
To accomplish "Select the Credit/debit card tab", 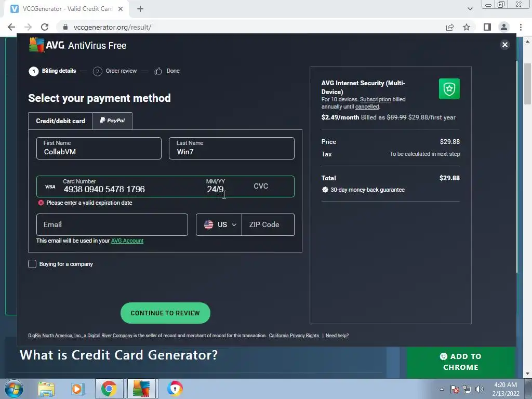I will (60, 121).
